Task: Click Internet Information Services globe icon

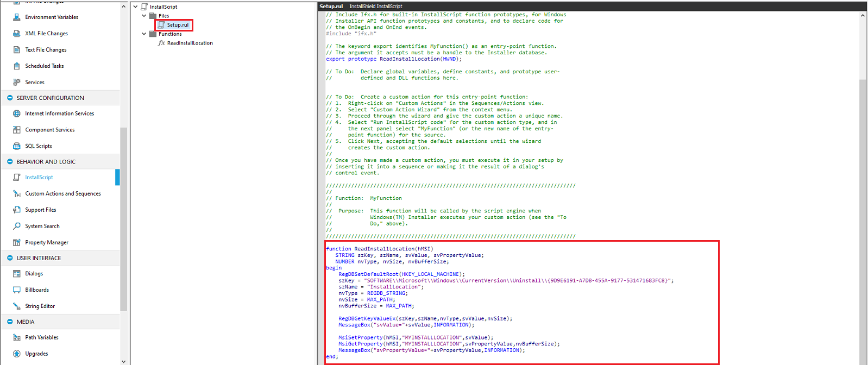Action: 16,114
